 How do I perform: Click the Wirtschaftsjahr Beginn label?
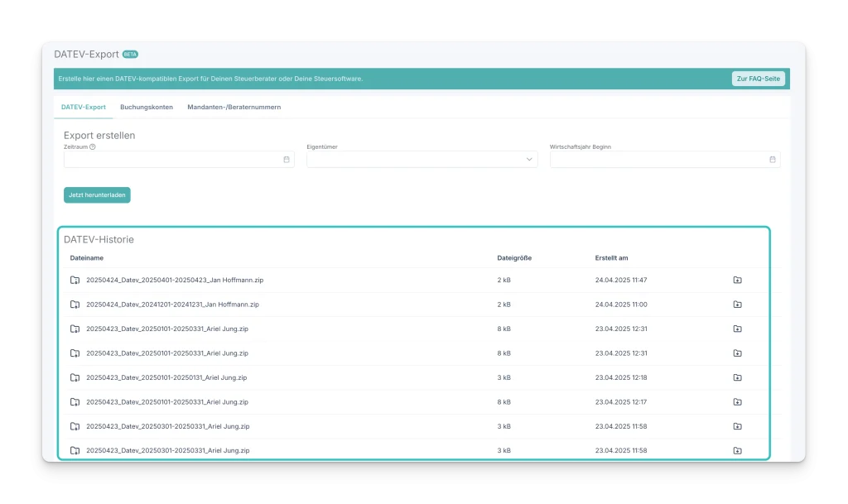pyautogui.click(x=581, y=146)
